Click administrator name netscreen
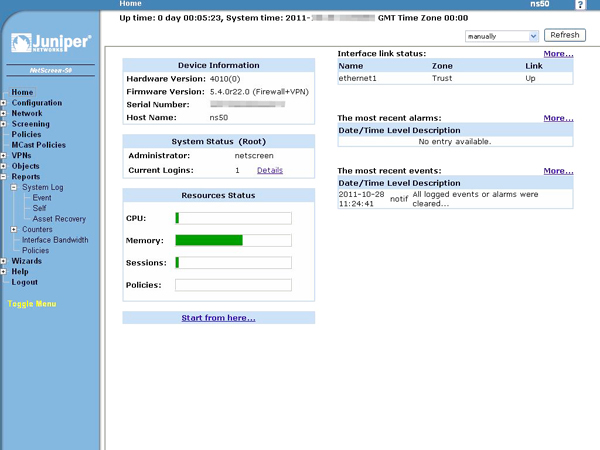Image resolution: width=600 pixels, height=450 pixels. coord(254,156)
